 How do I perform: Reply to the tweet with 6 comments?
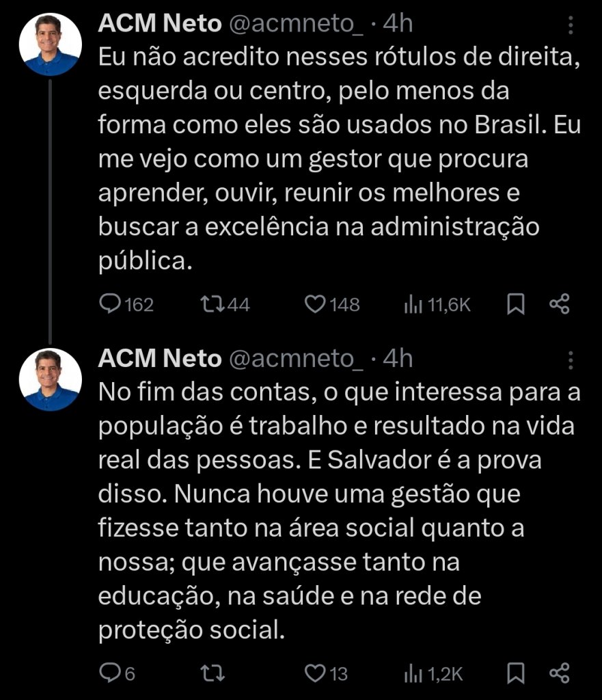point(110,674)
